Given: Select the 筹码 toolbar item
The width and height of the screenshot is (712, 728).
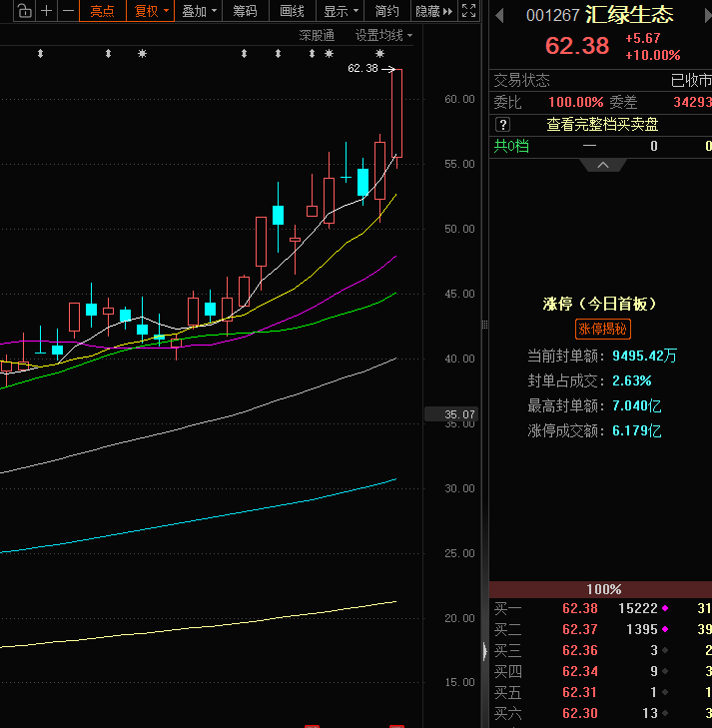Looking at the screenshot, I should point(245,11).
